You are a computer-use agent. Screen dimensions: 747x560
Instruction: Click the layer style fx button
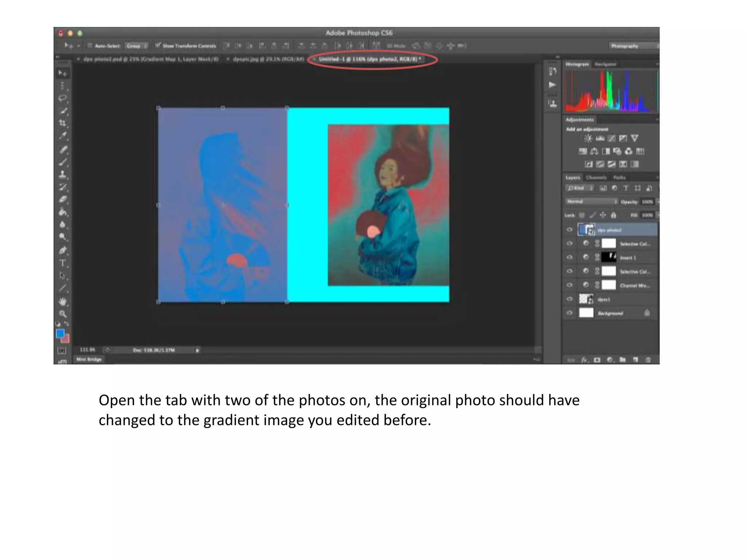[585, 360]
